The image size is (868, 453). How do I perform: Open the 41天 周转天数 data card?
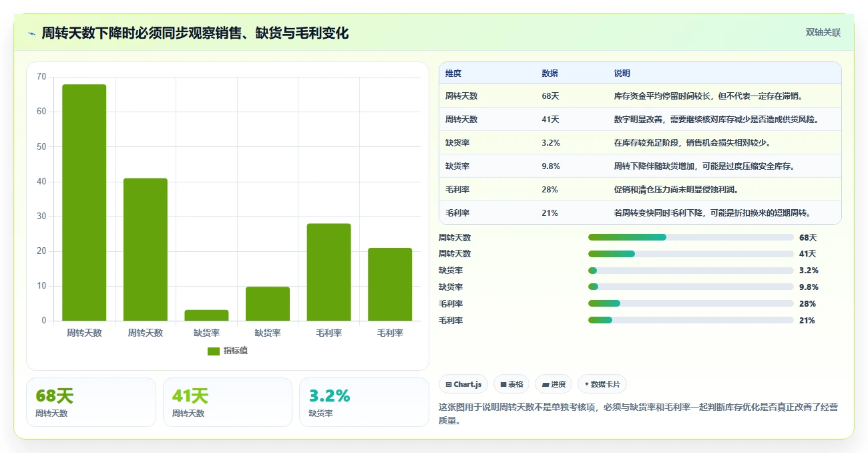pos(228,402)
